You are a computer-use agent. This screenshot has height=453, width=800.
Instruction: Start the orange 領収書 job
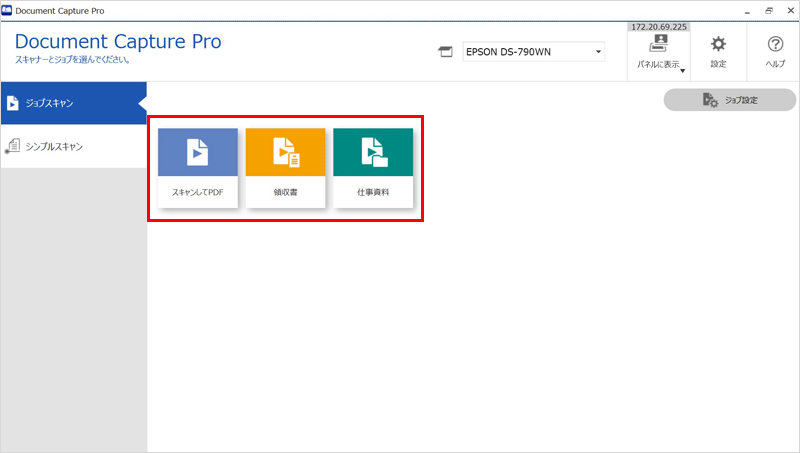pos(286,167)
